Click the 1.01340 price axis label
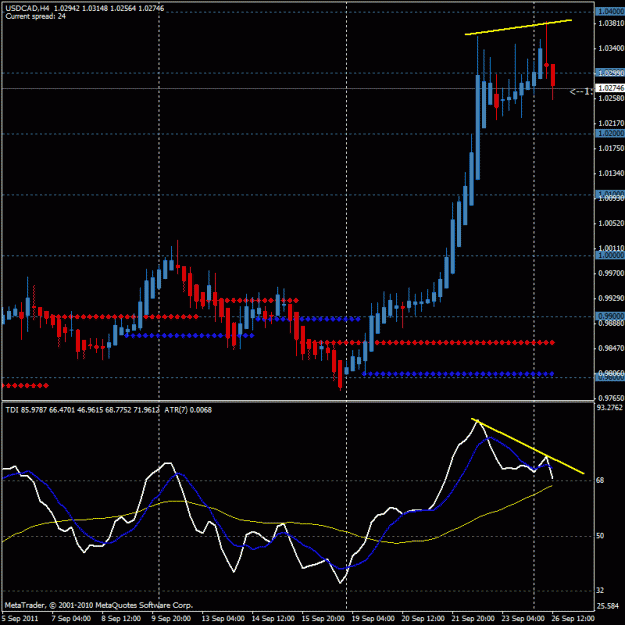Viewport: 625px width, 625px height. 611,173
